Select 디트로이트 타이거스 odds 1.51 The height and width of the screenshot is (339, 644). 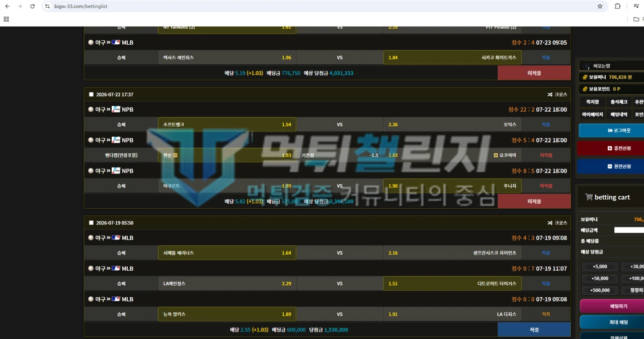[x=452, y=284]
